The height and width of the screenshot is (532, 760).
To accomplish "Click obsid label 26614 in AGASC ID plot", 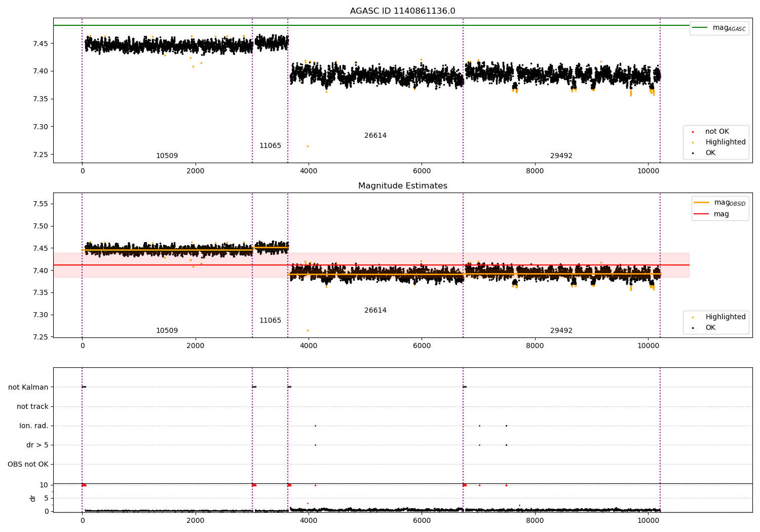I will (x=375, y=135).
